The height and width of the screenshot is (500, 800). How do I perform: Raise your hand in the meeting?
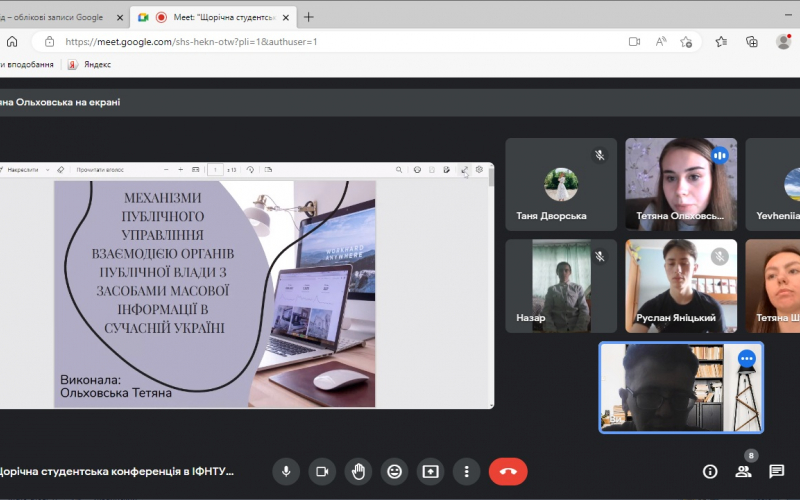click(x=358, y=471)
